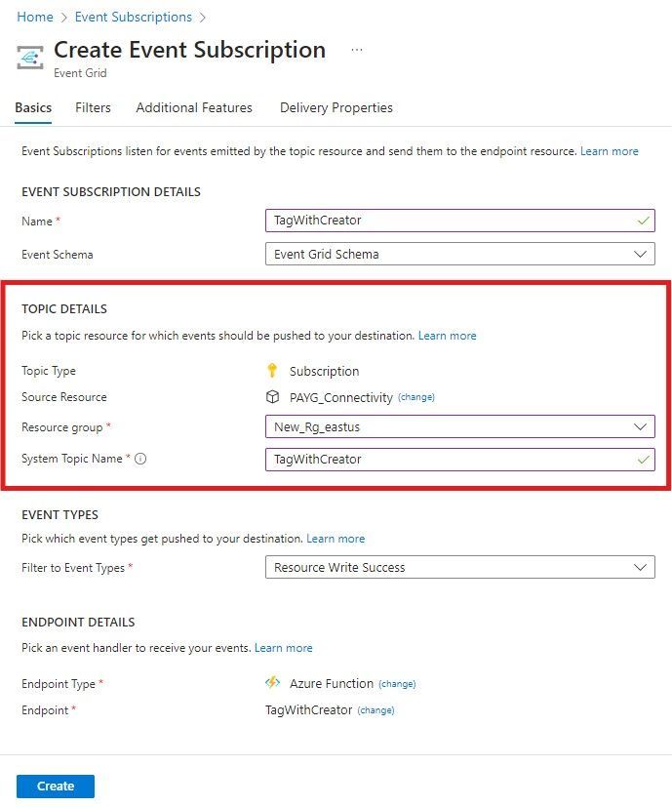Click the Azure Function lightning icon
Image resolution: width=672 pixels, height=807 pixels.
pyautogui.click(x=272, y=682)
